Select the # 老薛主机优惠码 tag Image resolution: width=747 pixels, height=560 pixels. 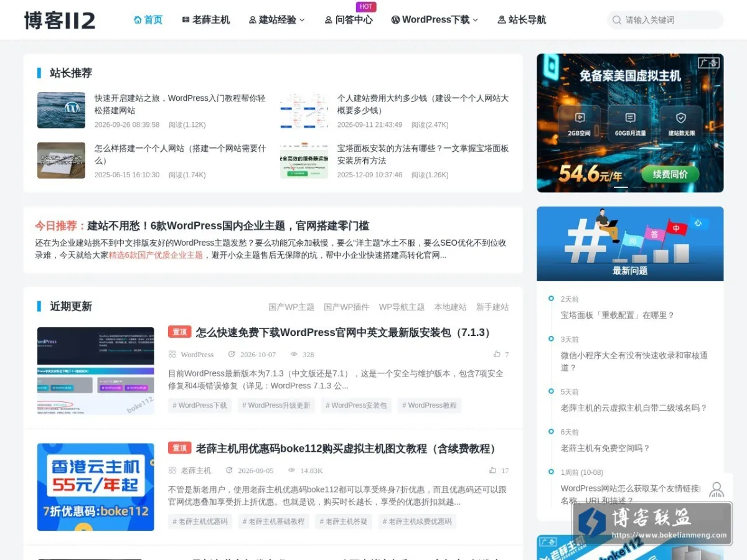point(200,521)
